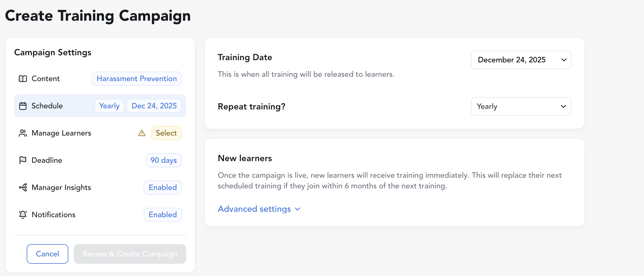This screenshot has width=644, height=276.
Task: Go to the Deadline settings section
Action: pyautogui.click(x=47, y=160)
